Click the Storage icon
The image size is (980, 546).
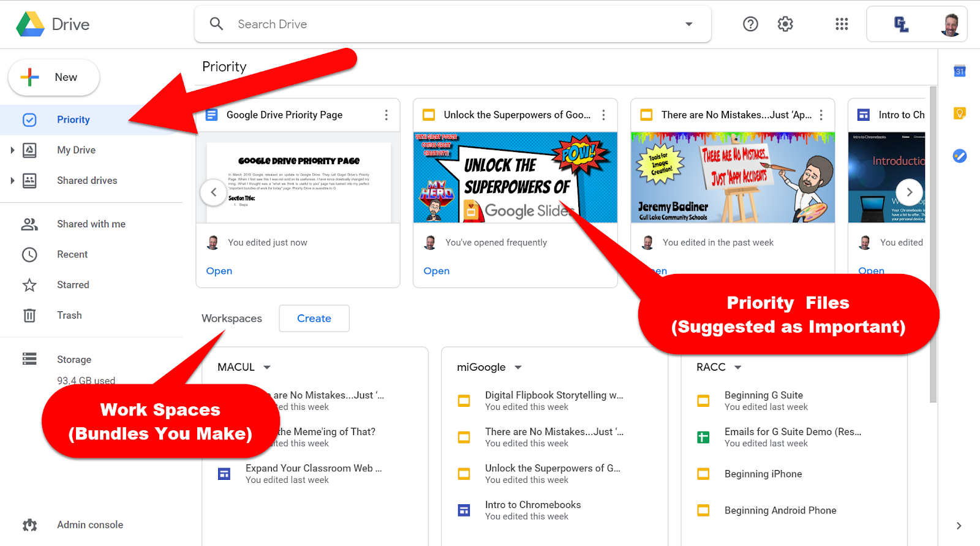pos(29,358)
